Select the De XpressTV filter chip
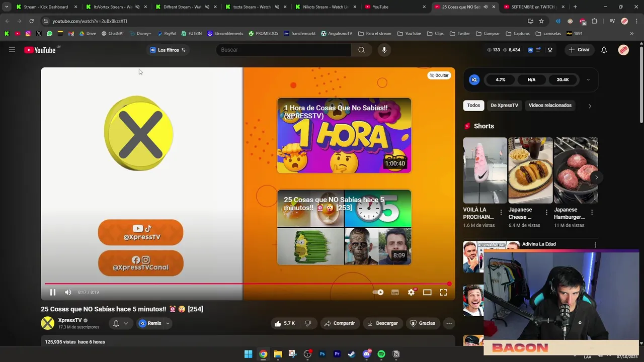 pos(504,106)
